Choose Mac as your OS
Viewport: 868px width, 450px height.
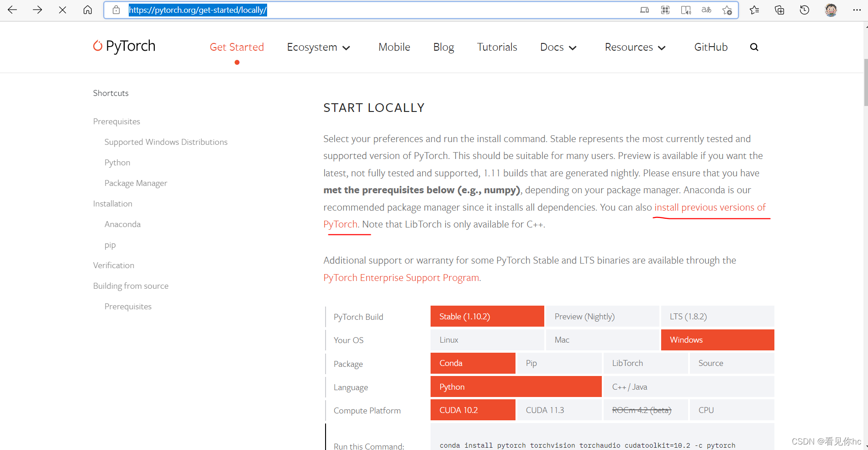tap(602, 339)
